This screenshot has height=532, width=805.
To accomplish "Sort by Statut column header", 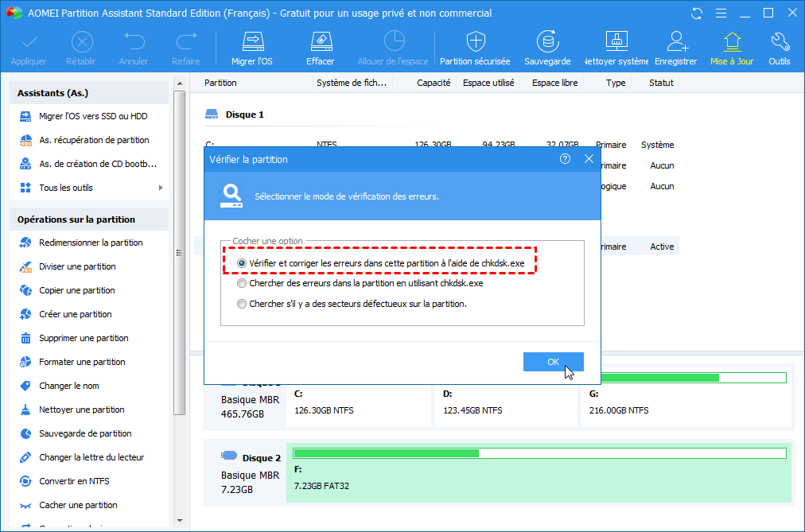I will [x=661, y=83].
